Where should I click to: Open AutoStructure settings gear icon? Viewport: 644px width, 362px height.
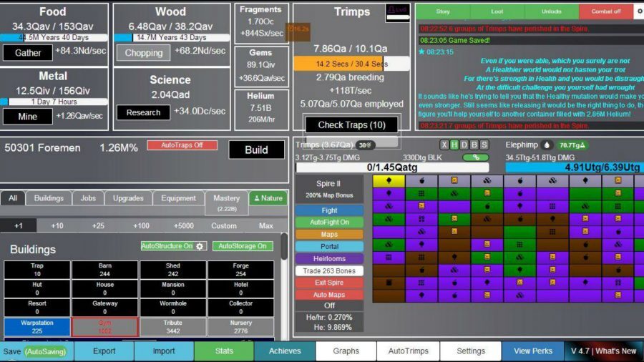(x=200, y=246)
